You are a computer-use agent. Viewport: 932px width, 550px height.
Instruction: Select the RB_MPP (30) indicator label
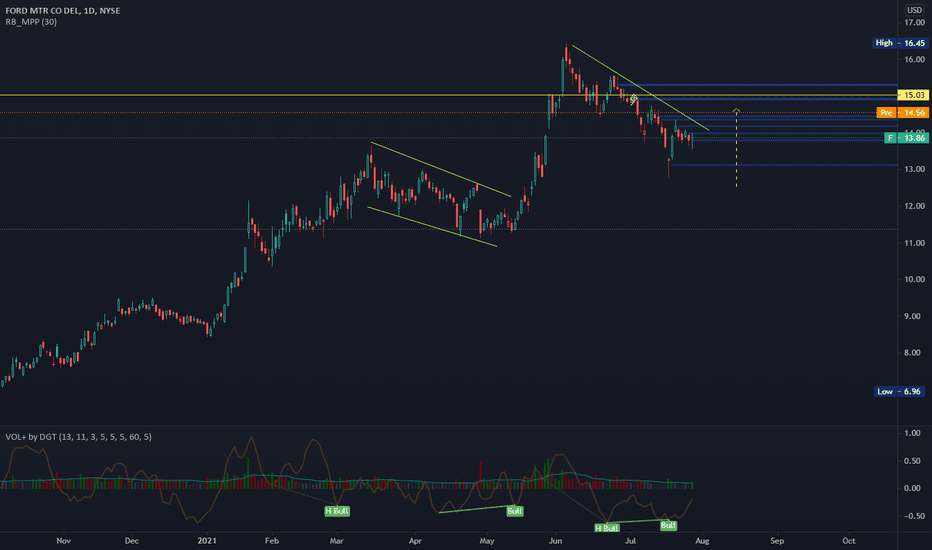coord(31,22)
